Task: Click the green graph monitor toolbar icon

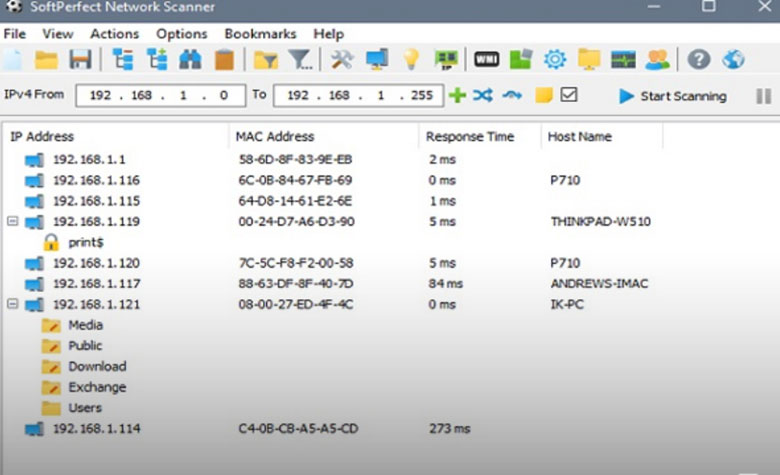Action: (x=623, y=60)
